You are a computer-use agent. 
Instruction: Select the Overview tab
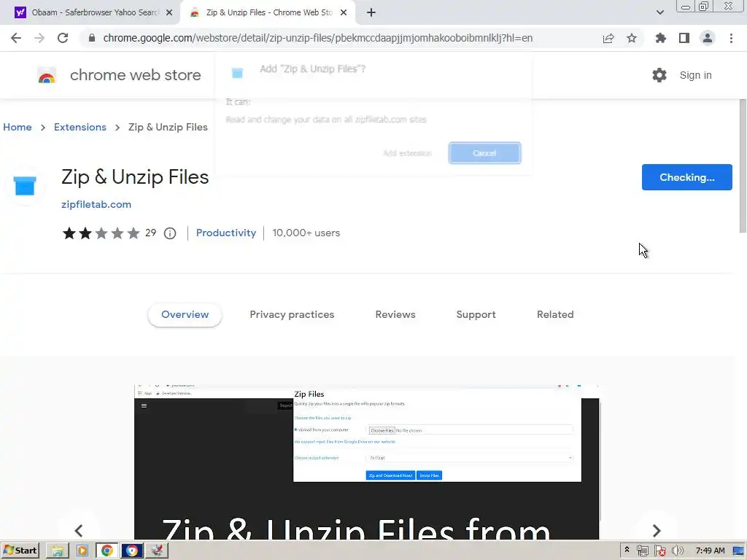185,315
